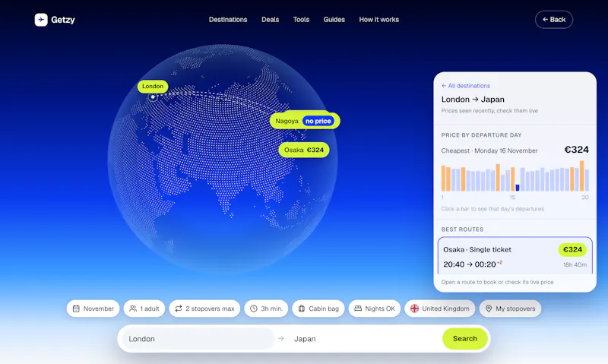
Task: Click the clock icon in 3h min. chip
Action: coord(254,309)
